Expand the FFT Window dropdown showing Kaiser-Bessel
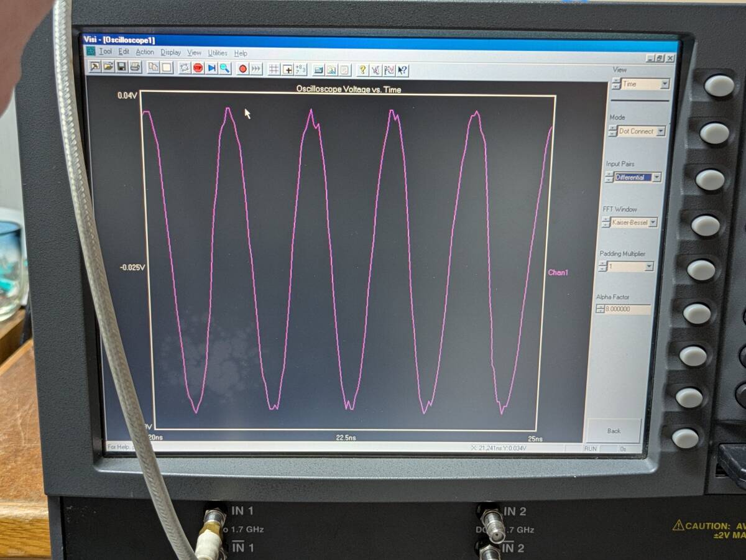Screen dimensions: 746x560 pos(653,223)
